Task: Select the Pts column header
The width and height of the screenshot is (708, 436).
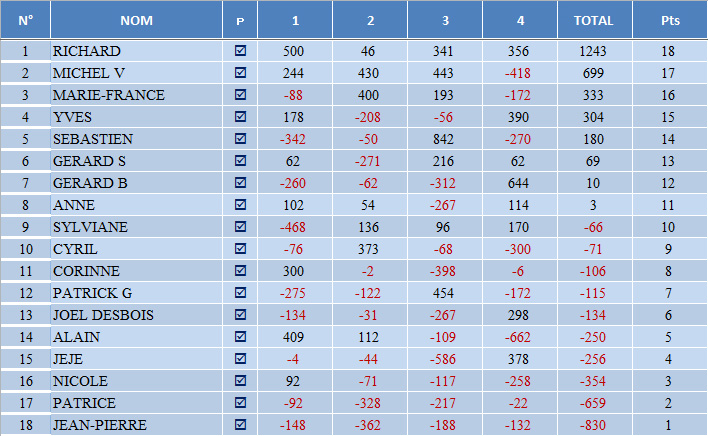Action: [669, 20]
